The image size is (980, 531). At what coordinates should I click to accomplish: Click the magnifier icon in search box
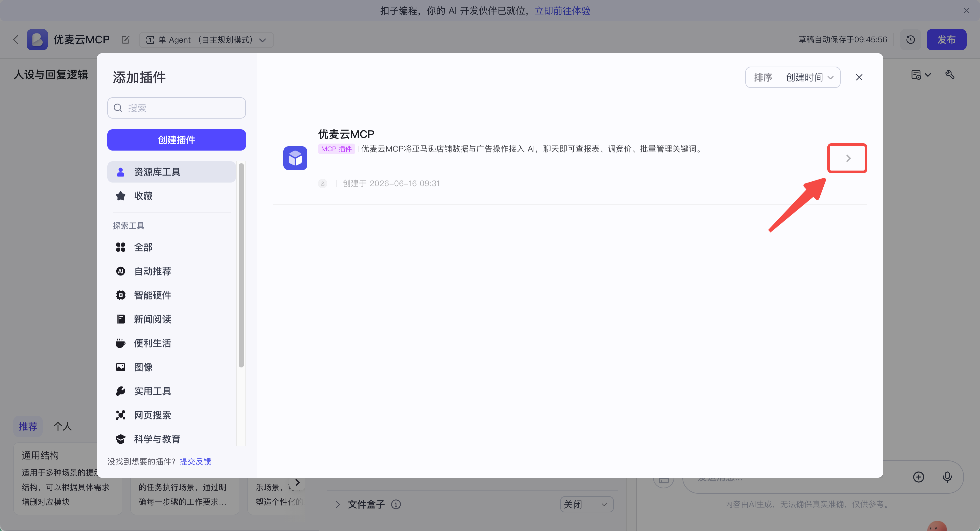118,108
